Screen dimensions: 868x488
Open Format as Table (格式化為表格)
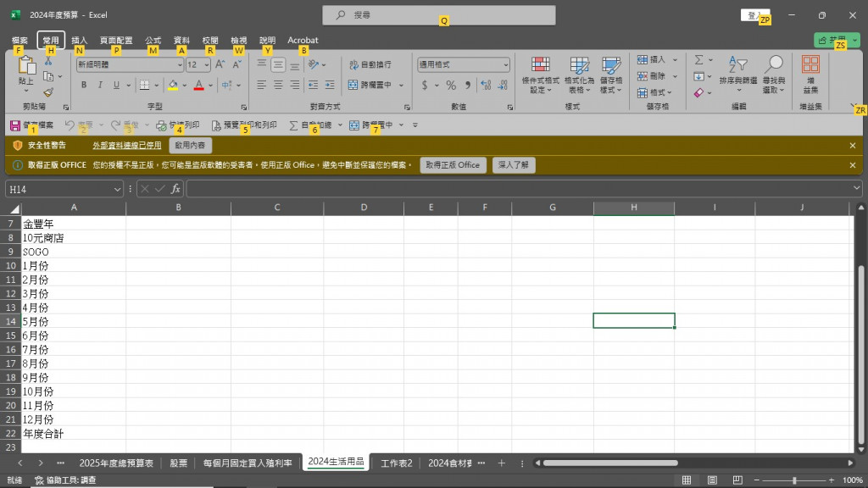click(x=579, y=75)
